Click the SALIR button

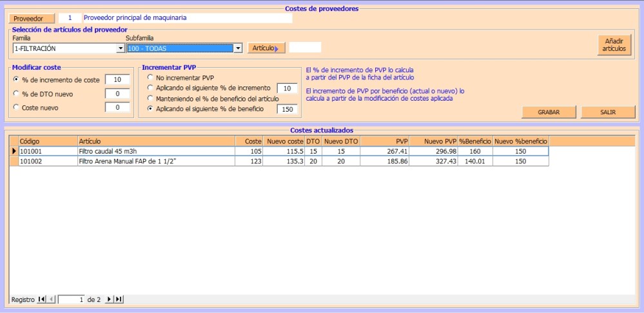pos(608,112)
